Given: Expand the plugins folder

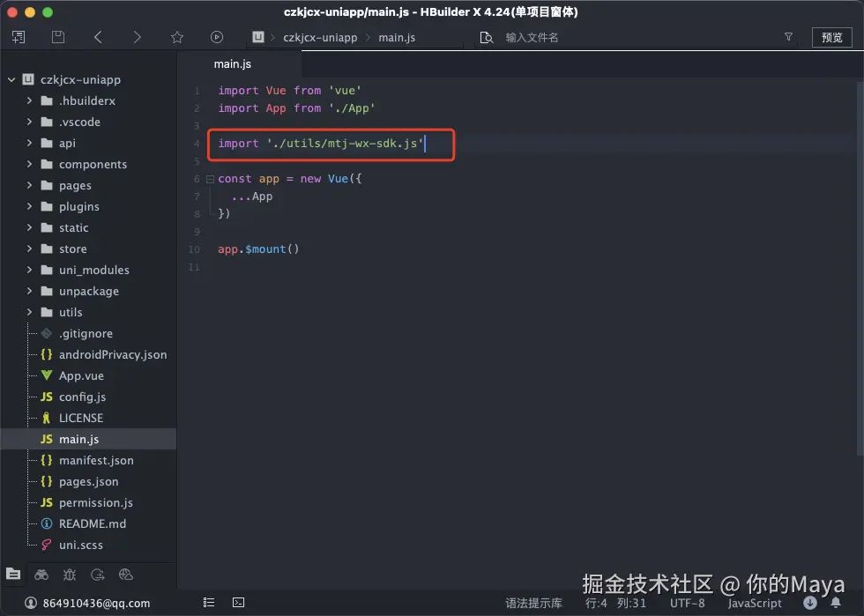Looking at the screenshot, I should click(29, 206).
